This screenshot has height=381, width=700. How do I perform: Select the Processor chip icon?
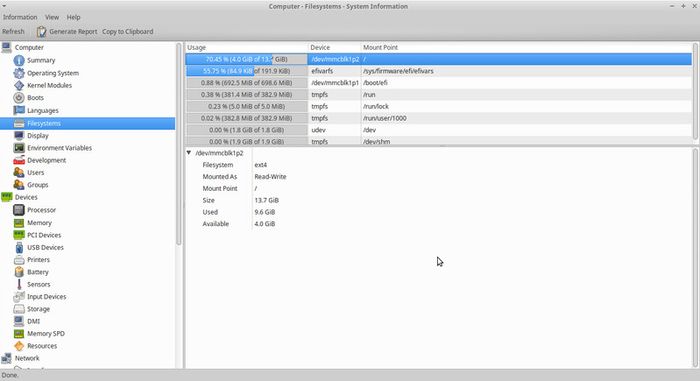(19, 209)
